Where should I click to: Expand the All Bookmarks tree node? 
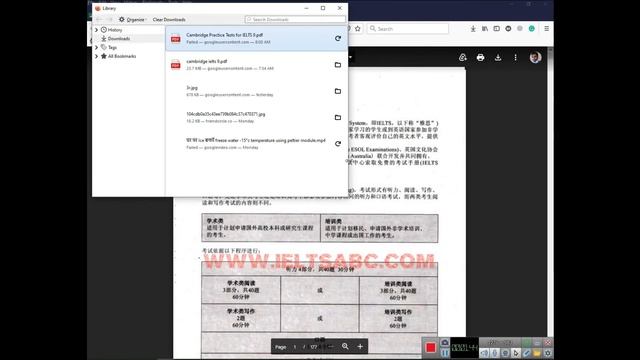point(97,56)
